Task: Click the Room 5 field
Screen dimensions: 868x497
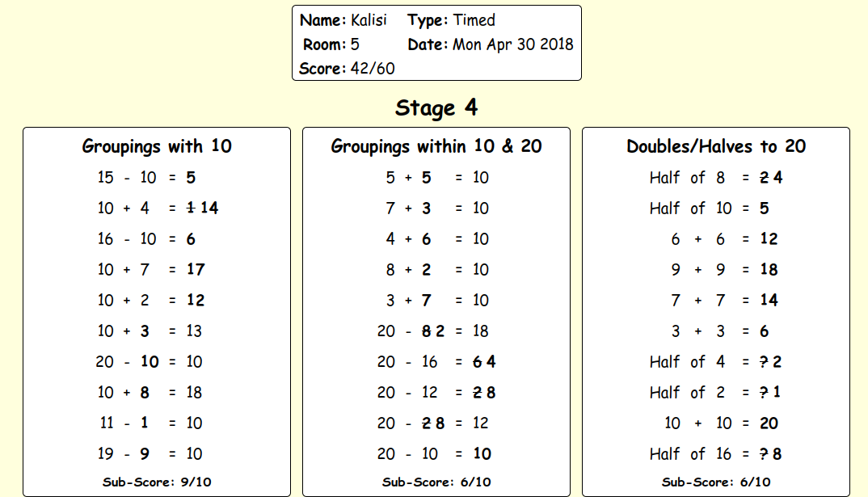Action: [331, 44]
